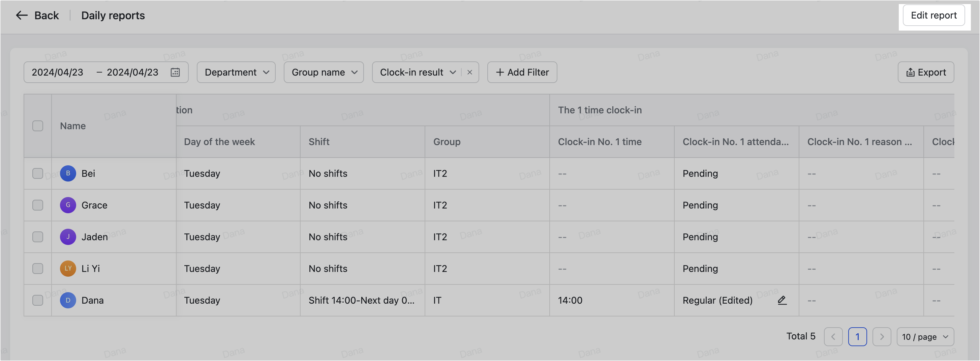
Task: Check the select-all checkbox in the table header
Action: (38, 126)
